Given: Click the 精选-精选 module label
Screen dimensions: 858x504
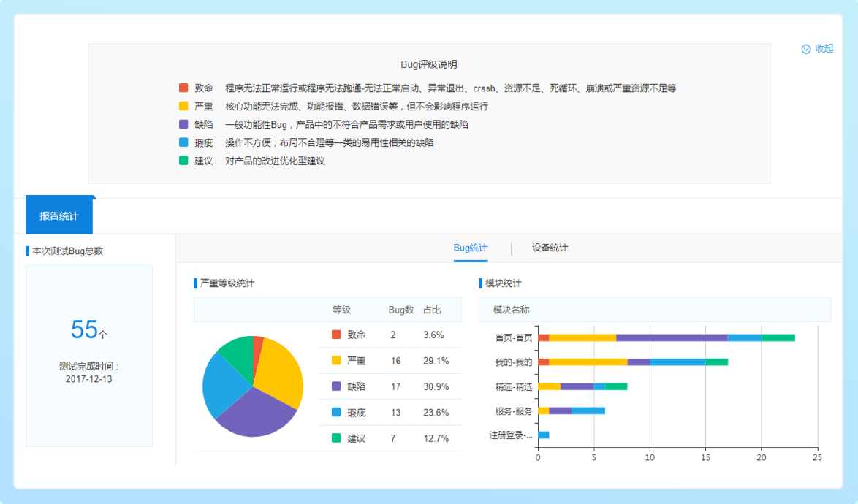Looking at the screenshot, I should tap(513, 386).
